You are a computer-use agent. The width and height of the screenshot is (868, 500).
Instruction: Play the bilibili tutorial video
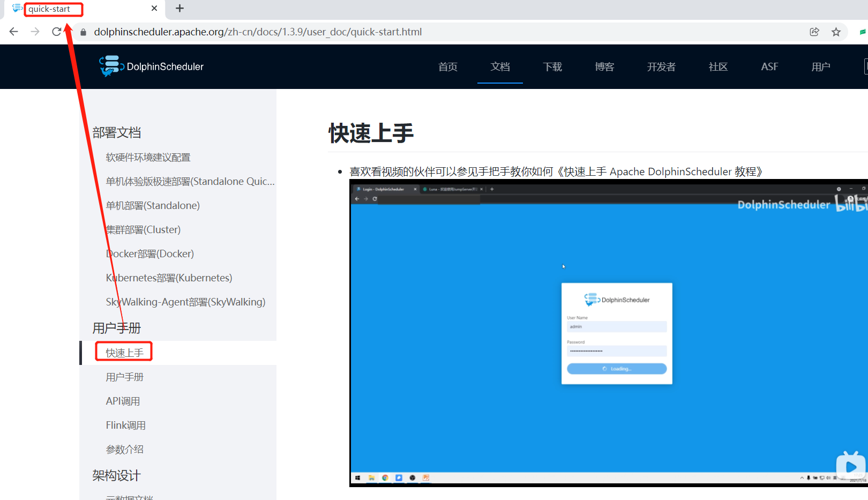[x=851, y=467]
